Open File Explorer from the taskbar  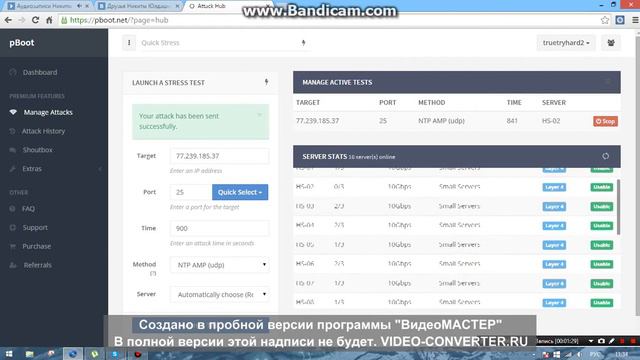[29, 354]
